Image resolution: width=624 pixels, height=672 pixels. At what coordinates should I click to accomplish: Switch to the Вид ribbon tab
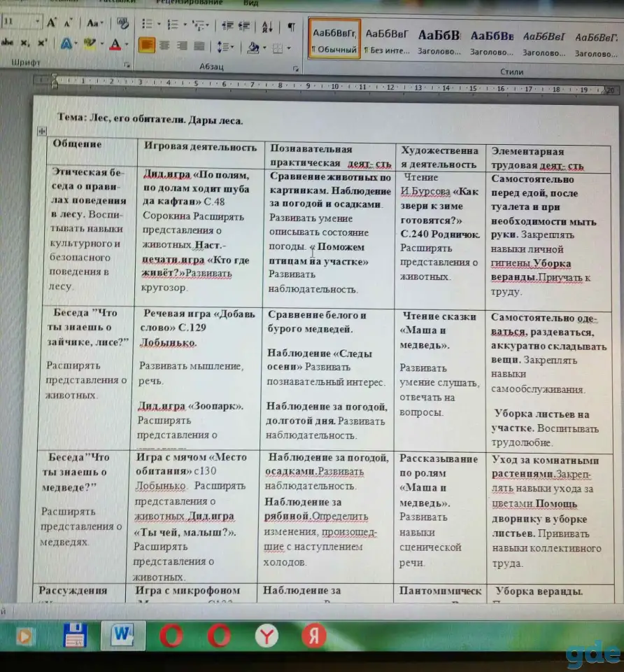251,3
